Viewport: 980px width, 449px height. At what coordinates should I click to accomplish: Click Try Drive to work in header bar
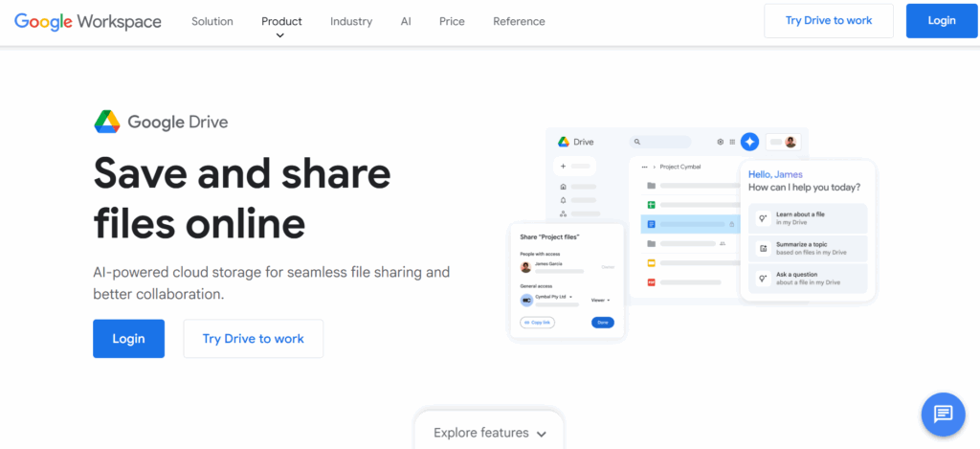point(829,21)
